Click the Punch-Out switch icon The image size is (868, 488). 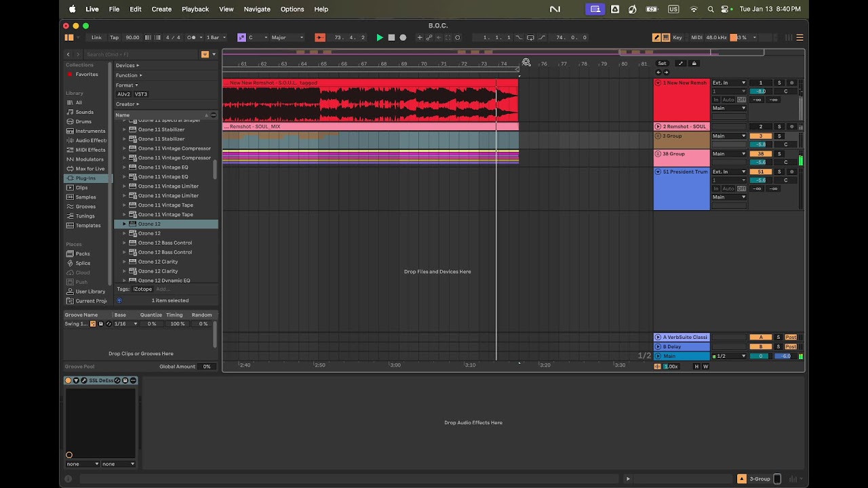coord(542,37)
